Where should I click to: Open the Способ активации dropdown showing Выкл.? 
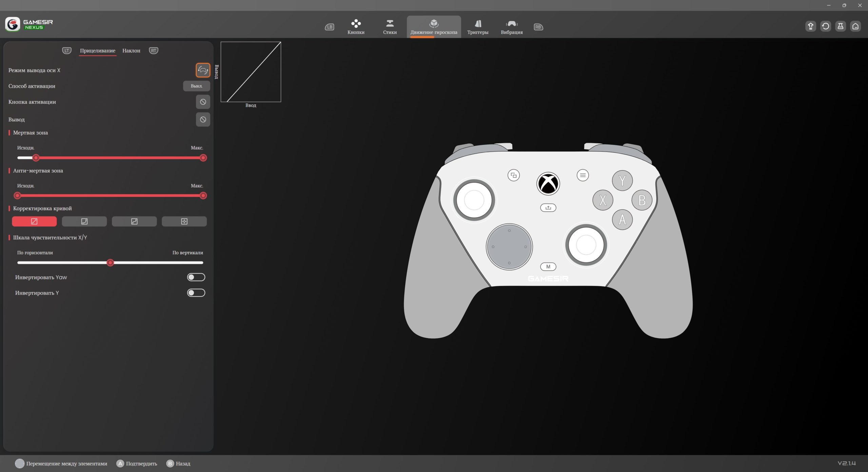pyautogui.click(x=196, y=86)
